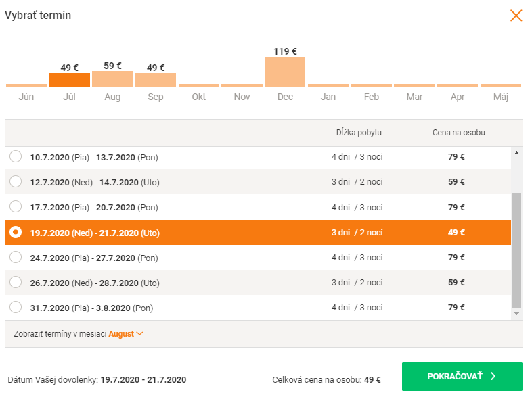Click the 59 € price for 26.7.2020 row

point(456,283)
